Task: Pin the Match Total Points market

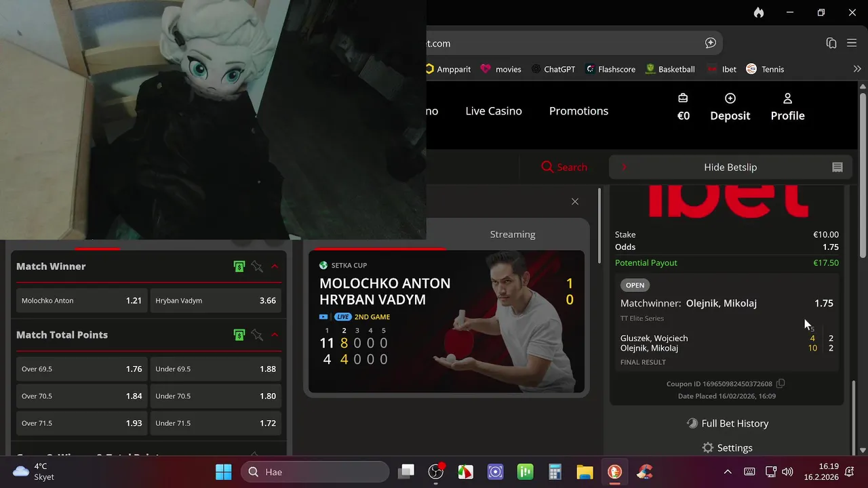Action: tap(257, 335)
